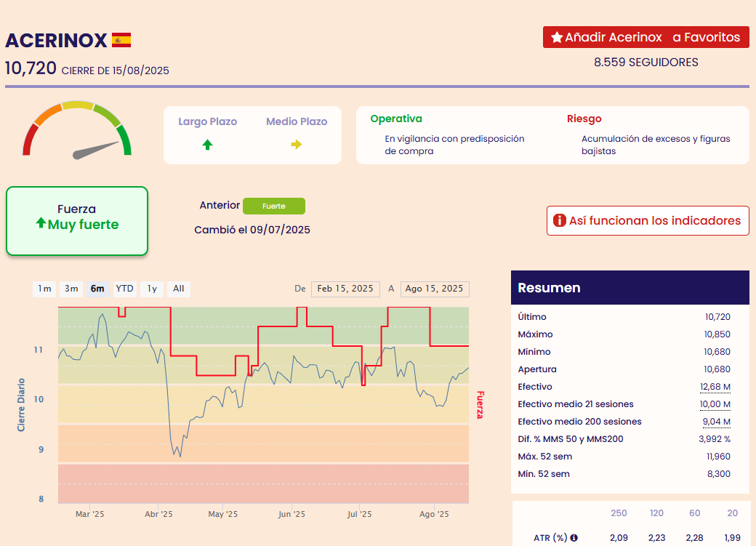Click the Cambió el 09/07/2025 text
Screen dimensions: 756x546
pyautogui.click(x=252, y=230)
